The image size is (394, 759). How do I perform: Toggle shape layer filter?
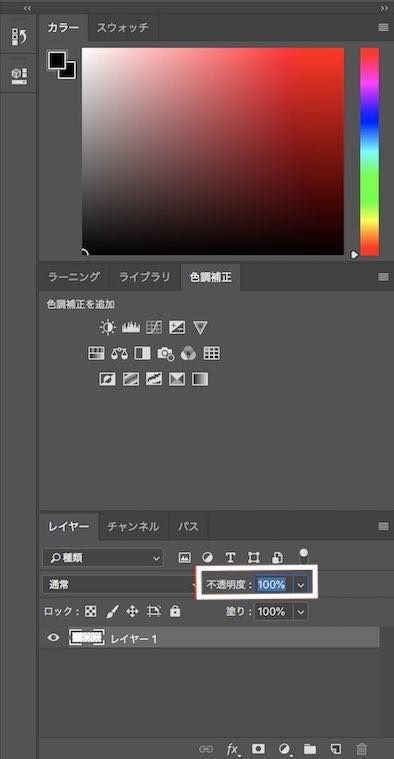tap(254, 558)
